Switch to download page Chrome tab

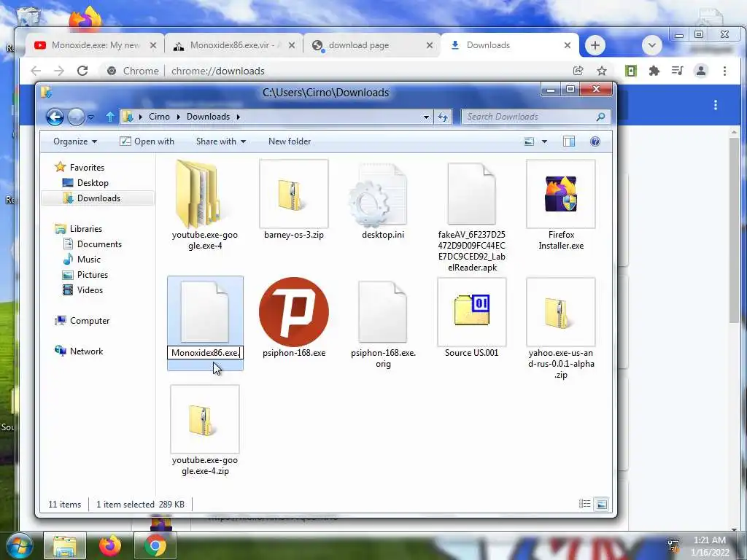(371, 45)
